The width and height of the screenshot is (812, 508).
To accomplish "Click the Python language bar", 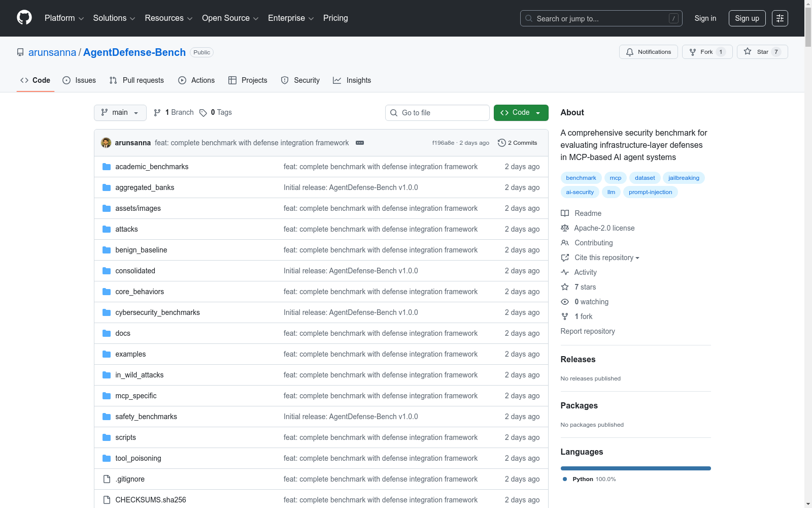I will coord(636,468).
